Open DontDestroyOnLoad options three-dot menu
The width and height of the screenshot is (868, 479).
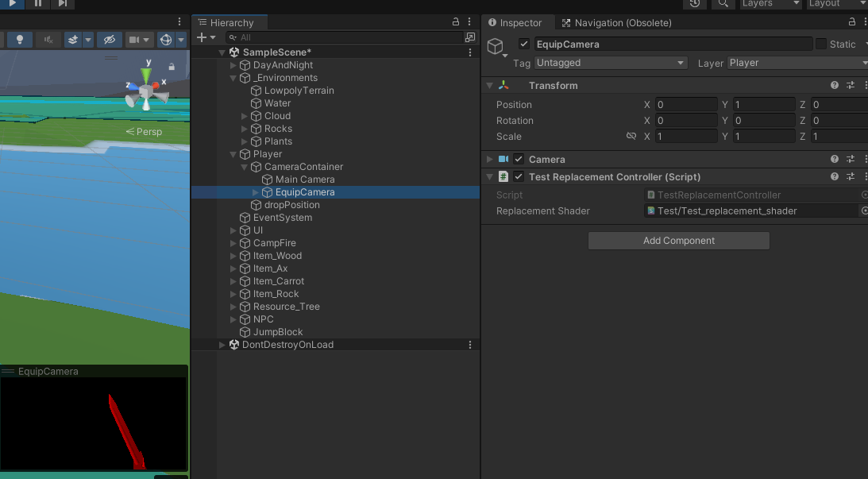coord(470,345)
